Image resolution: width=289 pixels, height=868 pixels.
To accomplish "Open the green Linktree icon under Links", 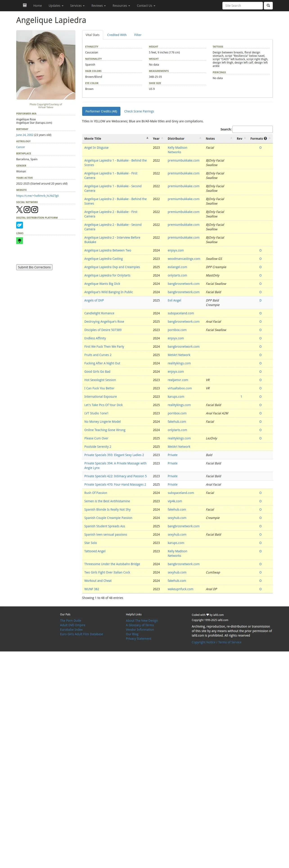I will coord(20,241).
